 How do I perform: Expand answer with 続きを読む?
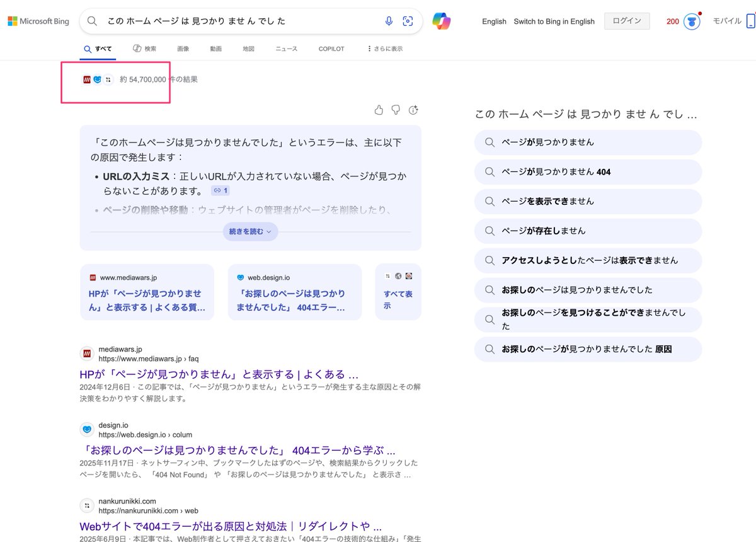(x=250, y=231)
